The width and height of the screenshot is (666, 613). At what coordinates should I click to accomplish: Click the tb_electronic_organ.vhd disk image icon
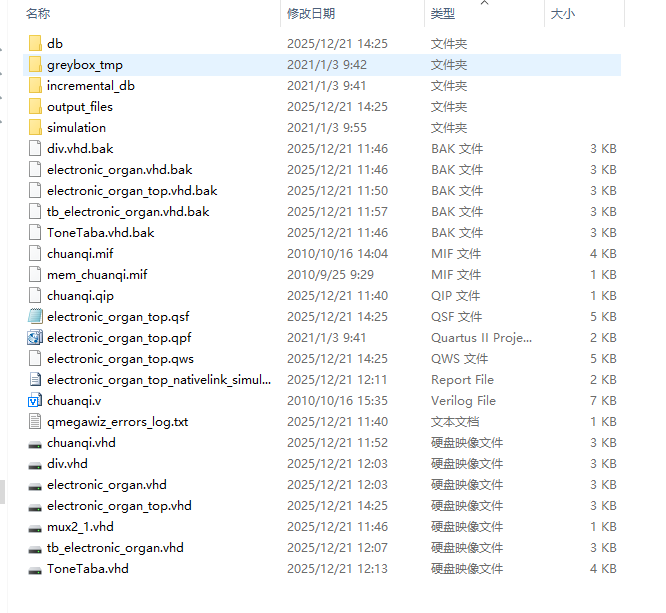(35, 549)
